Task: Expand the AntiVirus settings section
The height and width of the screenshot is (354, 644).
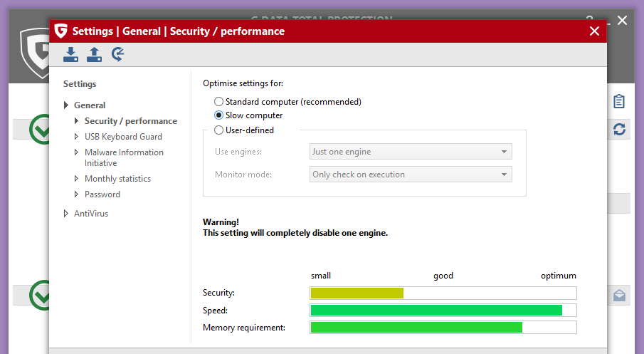Action: coord(66,214)
